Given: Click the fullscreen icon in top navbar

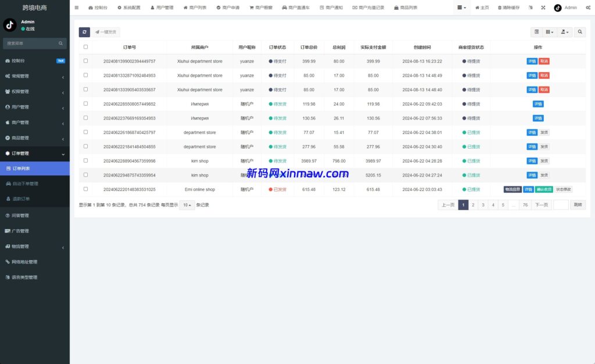Looking at the screenshot, I should (543, 8).
